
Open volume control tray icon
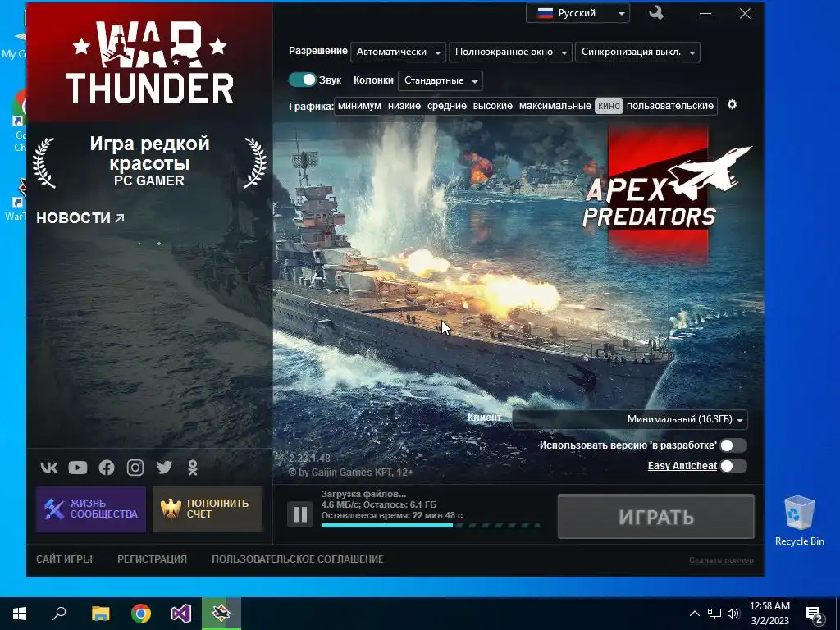pyautogui.click(x=733, y=614)
